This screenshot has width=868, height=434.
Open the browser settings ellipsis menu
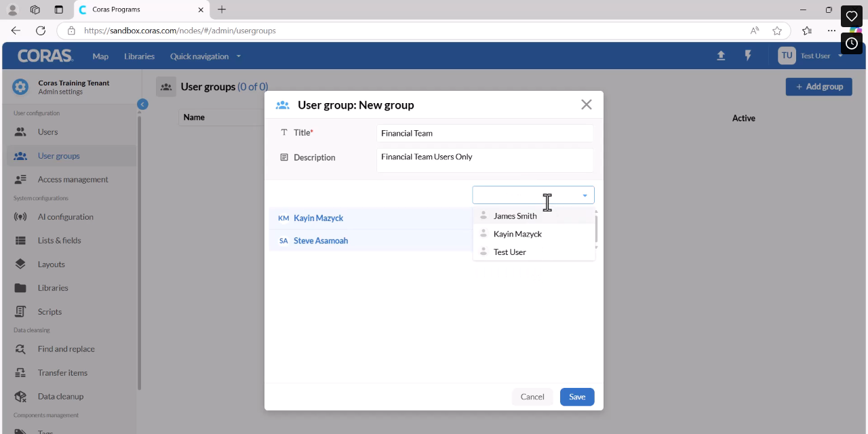[x=831, y=31]
